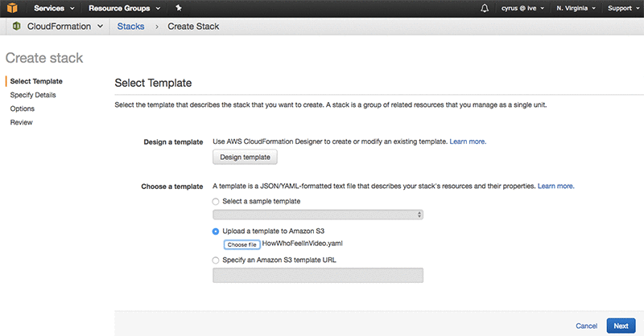Open the Support dropdown menu
The image size is (644, 336).
[623, 8]
